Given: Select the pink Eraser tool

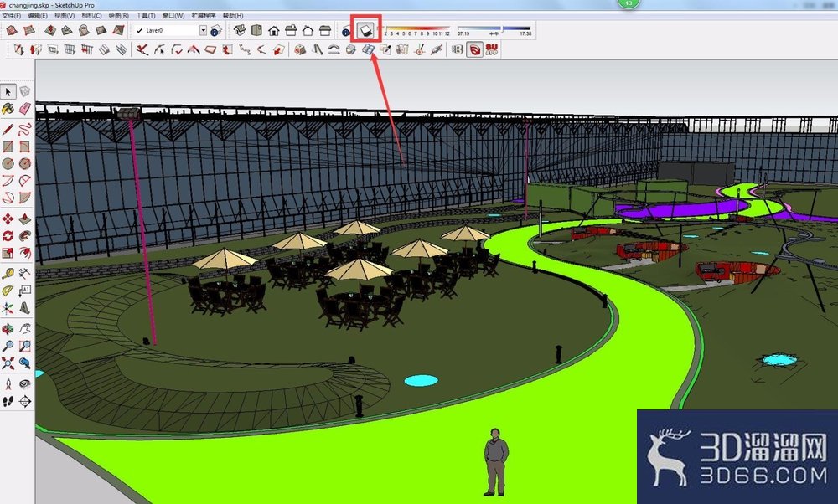Looking at the screenshot, I should 25,109.
